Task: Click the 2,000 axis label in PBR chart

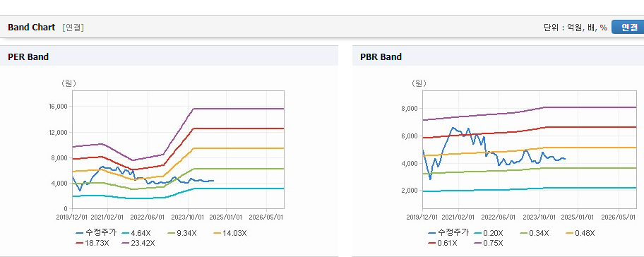Action: [x=410, y=191]
